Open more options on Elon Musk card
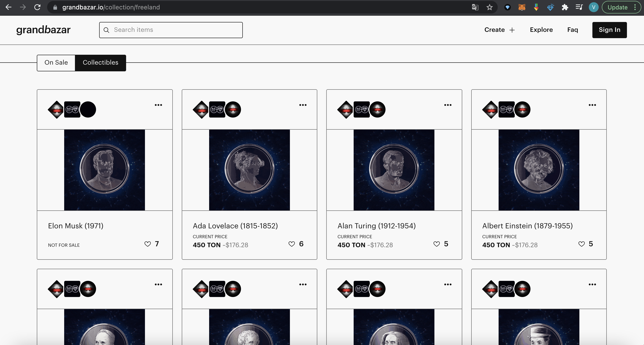Viewport: 644px width, 345px height. pyautogui.click(x=158, y=105)
